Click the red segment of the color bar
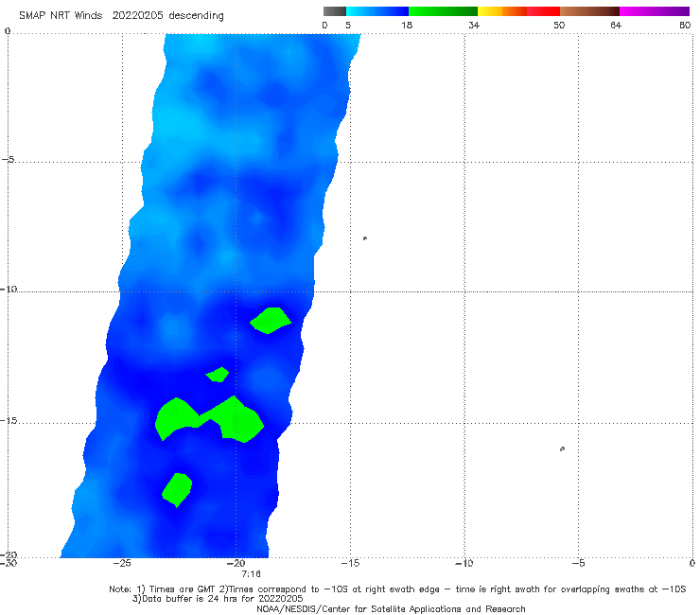Image resolution: width=700 pixels, height=615 pixels. click(x=543, y=11)
